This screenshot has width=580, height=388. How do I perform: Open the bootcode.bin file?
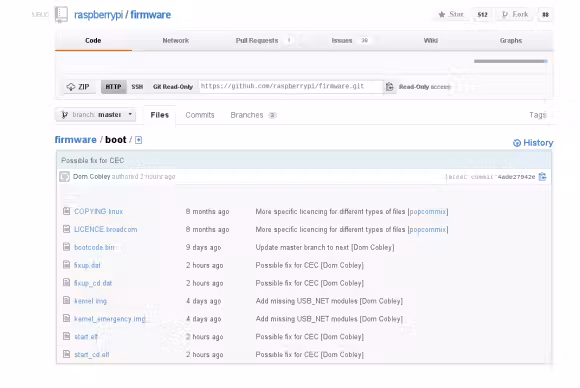94,247
